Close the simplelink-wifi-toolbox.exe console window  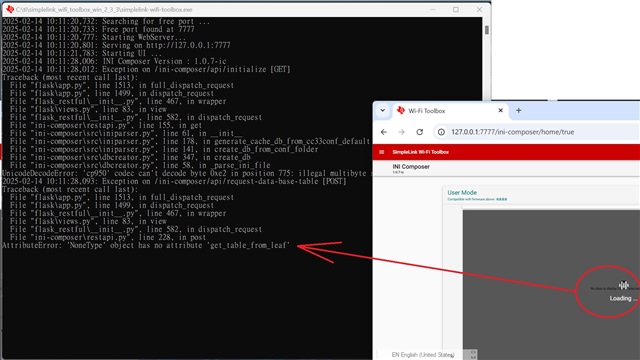click(x=479, y=9)
